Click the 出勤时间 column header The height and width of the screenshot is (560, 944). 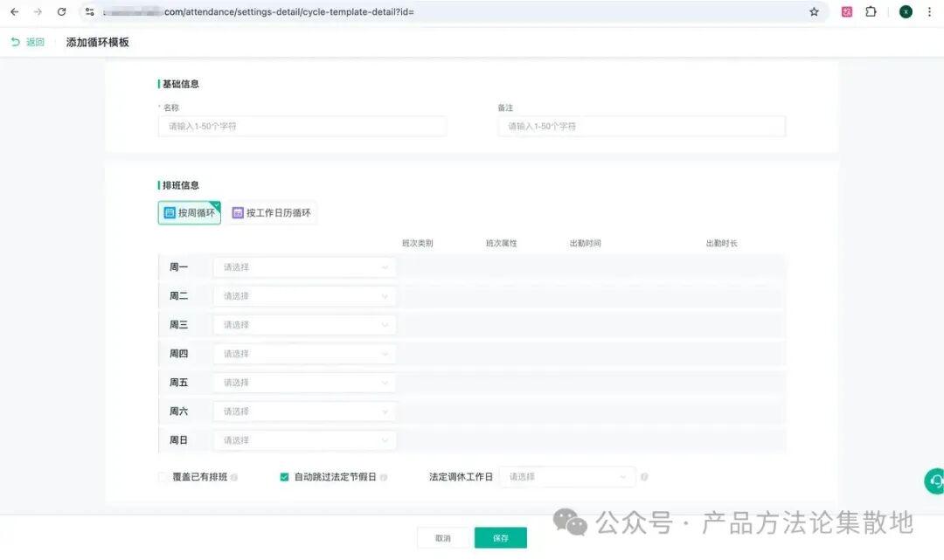coord(585,243)
